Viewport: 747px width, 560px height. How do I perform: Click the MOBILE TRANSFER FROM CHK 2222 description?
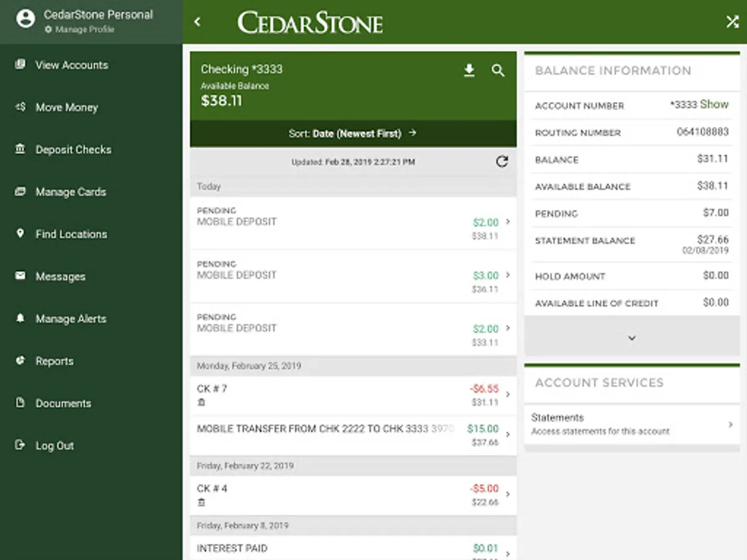[326, 429]
